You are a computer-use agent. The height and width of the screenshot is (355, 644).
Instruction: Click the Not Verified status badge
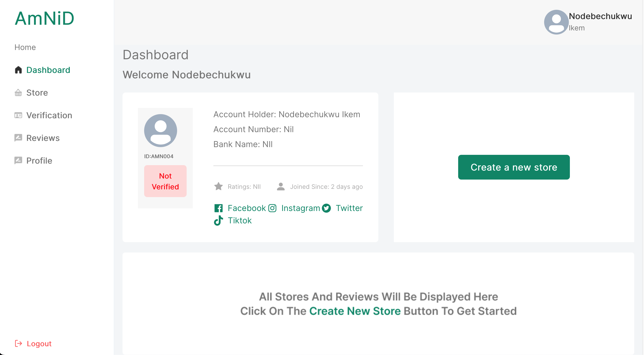point(165,181)
